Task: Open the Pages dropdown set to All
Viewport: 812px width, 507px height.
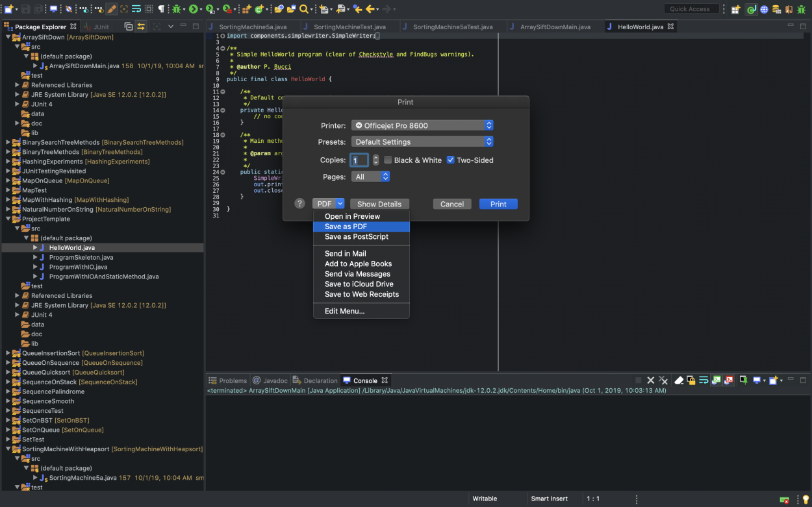Action: (370, 177)
